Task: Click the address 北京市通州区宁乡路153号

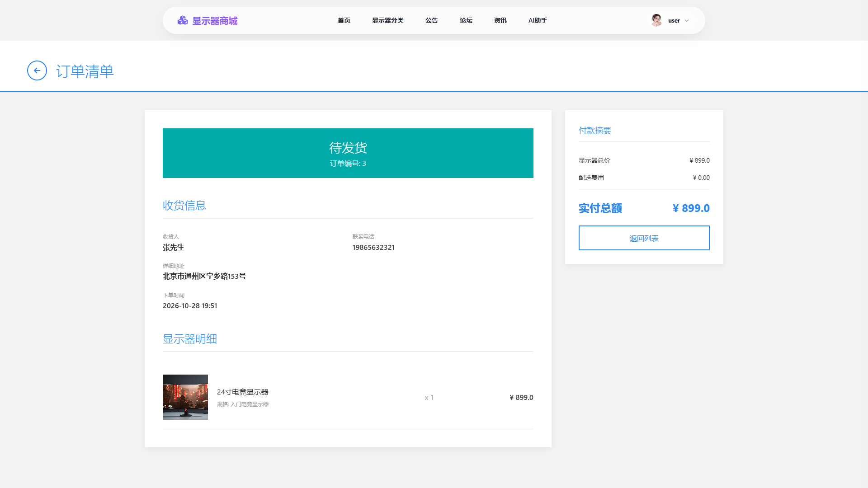Action: coord(204,277)
